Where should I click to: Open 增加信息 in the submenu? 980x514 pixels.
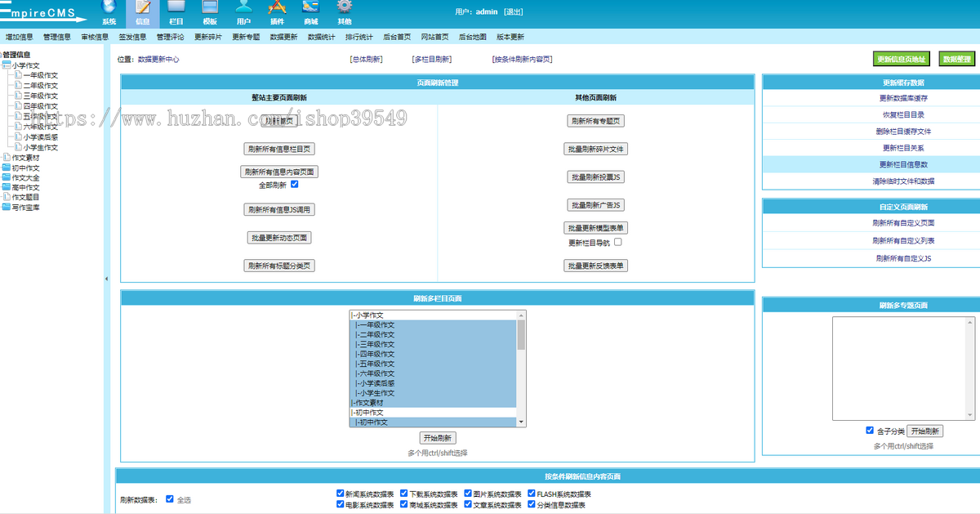pos(20,37)
